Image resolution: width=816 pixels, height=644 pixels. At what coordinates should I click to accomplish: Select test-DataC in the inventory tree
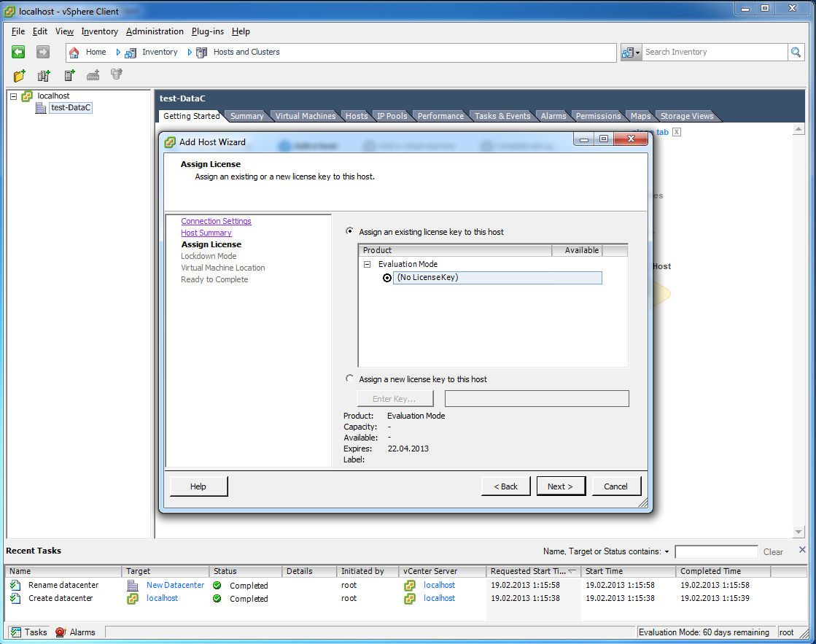tap(71, 108)
